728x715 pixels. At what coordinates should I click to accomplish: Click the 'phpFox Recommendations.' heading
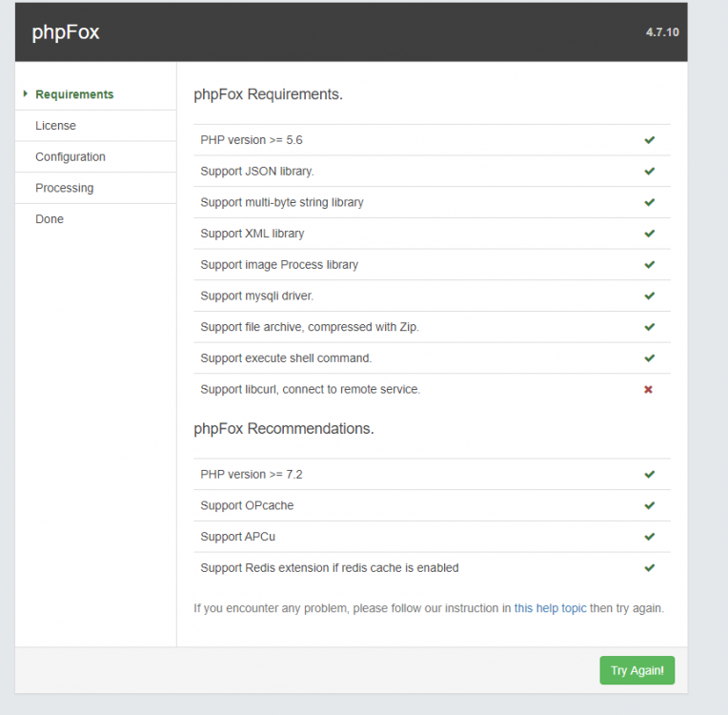tap(284, 428)
